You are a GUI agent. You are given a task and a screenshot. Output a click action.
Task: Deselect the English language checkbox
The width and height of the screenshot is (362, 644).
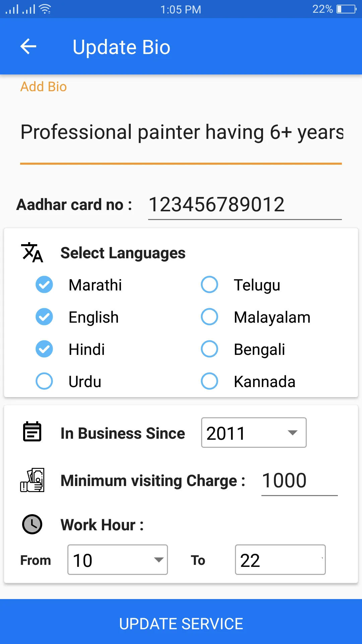[44, 317]
